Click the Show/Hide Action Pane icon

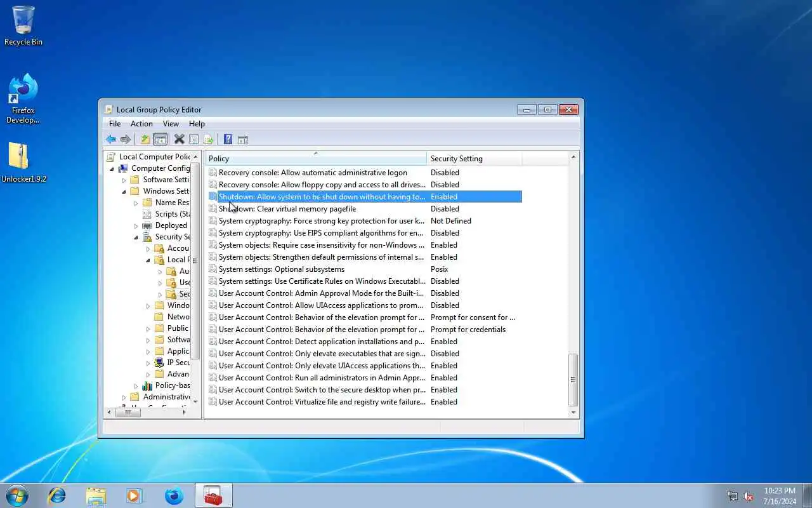(242, 139)
